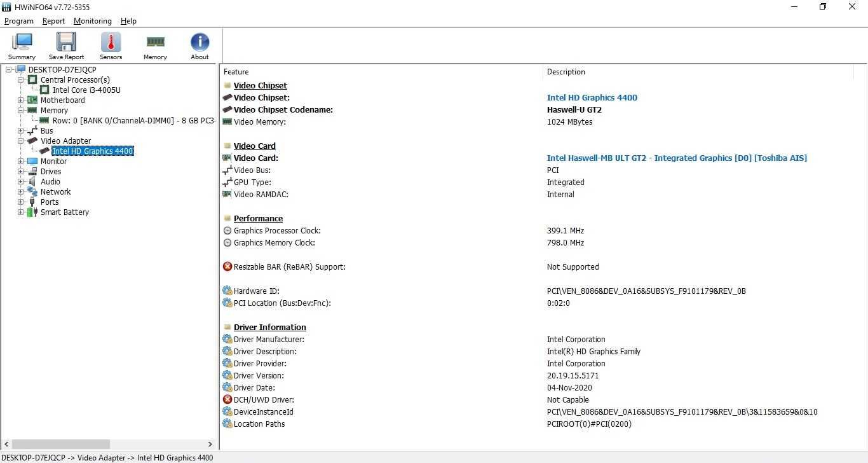This screenshot has height=463, width=868.
Task: Open the Report menu
Action: [53, 21]
